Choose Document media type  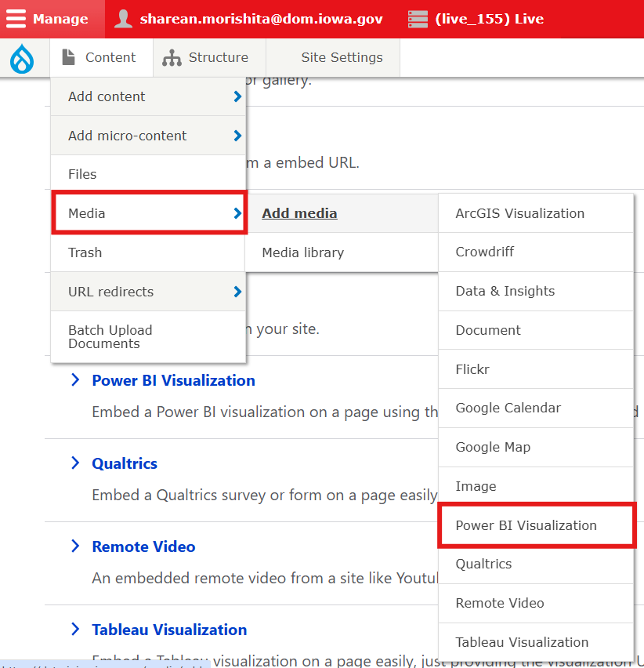tap(536, 330)
